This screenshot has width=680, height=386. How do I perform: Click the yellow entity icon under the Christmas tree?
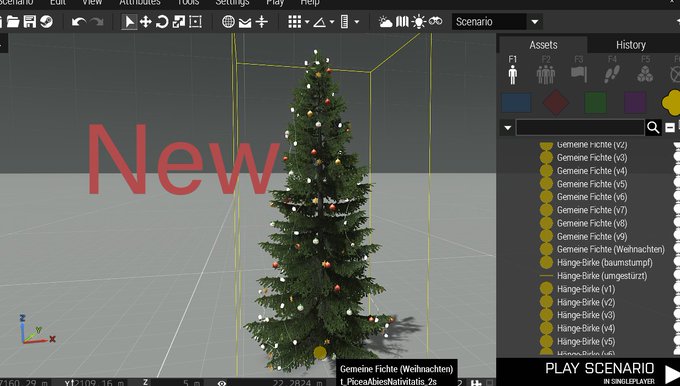tap(320, 353)
